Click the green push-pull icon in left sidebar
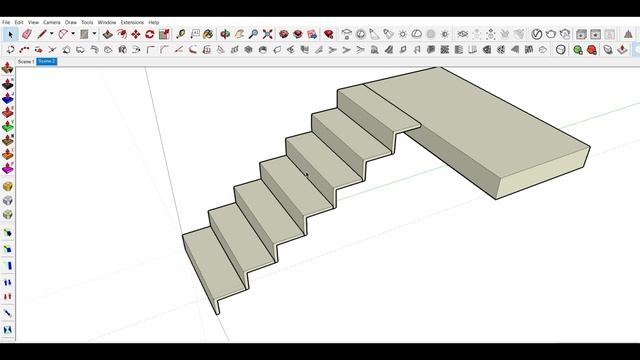Image resolution: width=640 pixels, height=360 pixels. coord(7,126)
